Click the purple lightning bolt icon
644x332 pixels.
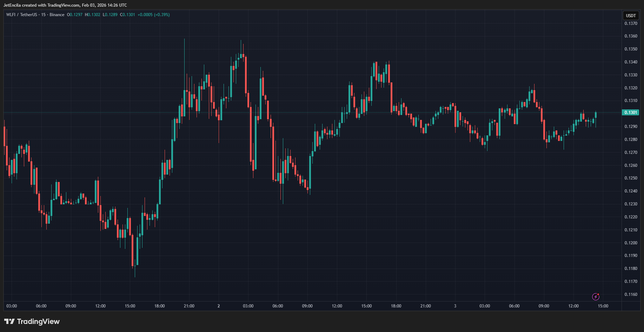pyautogui.click(x=596, y=297)
